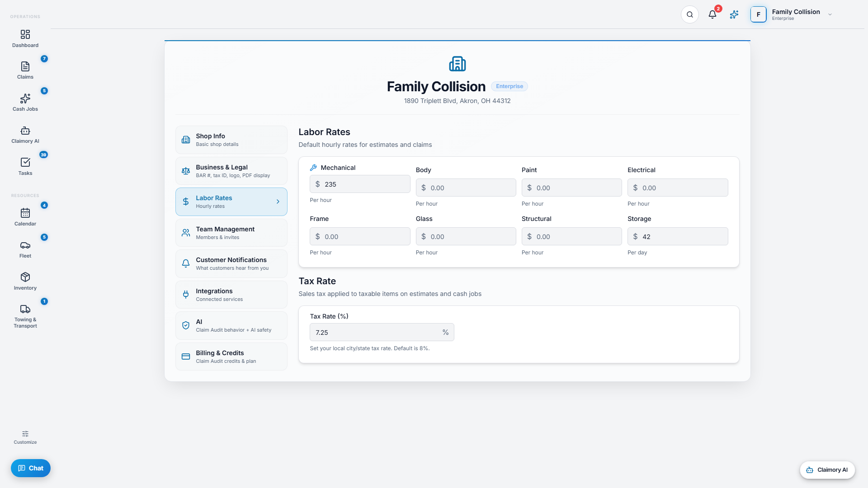Click the F account avatar

759,14
